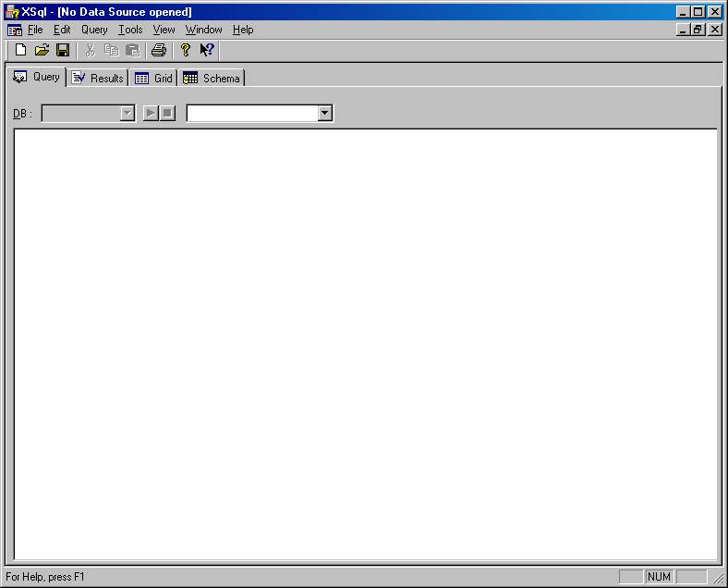The height and width of the screenshot is (588, 728).
Task: Click inside the query history combo field
Action: (x=252, y=113)
